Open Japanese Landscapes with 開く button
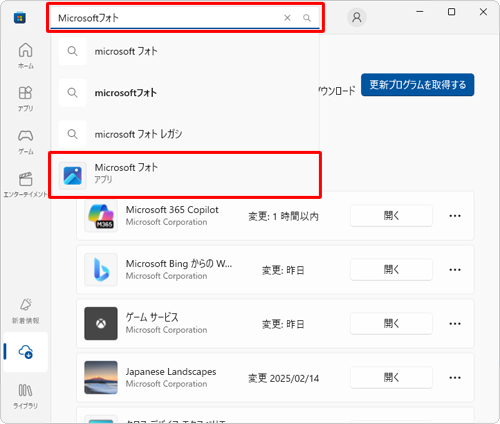The height and width of the screenshot is (424, 500). tap(391, 377)
